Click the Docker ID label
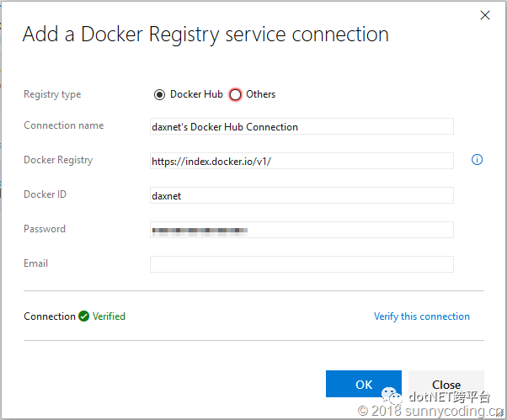 point(45,194)
